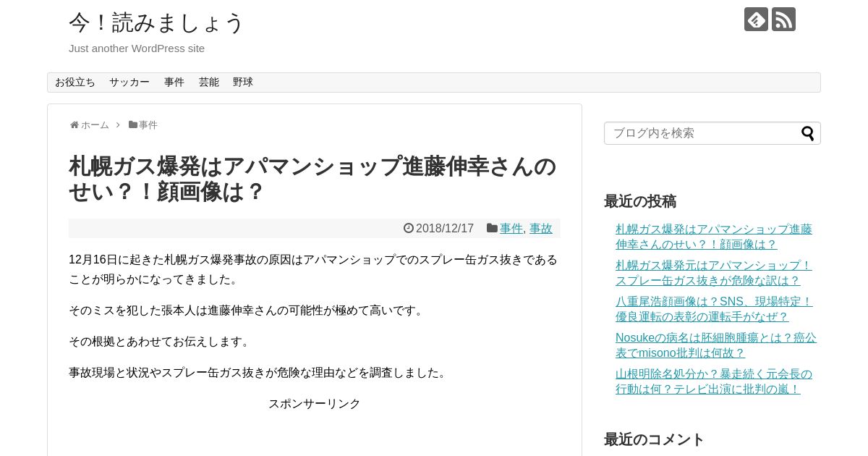The width and height of the screenshot is (868, 456).
Task: Go to the site title 今！読みましょう
Action: tap(156, 22)
